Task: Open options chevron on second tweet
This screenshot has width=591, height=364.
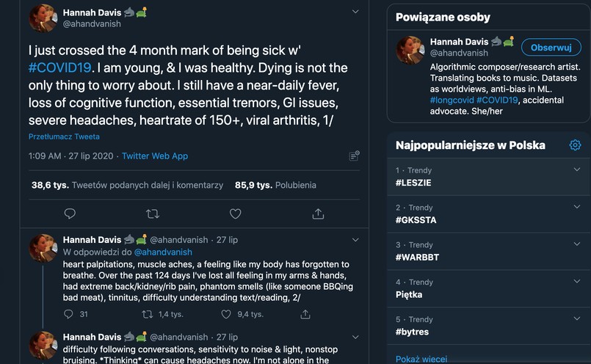Action: (355, 240)
